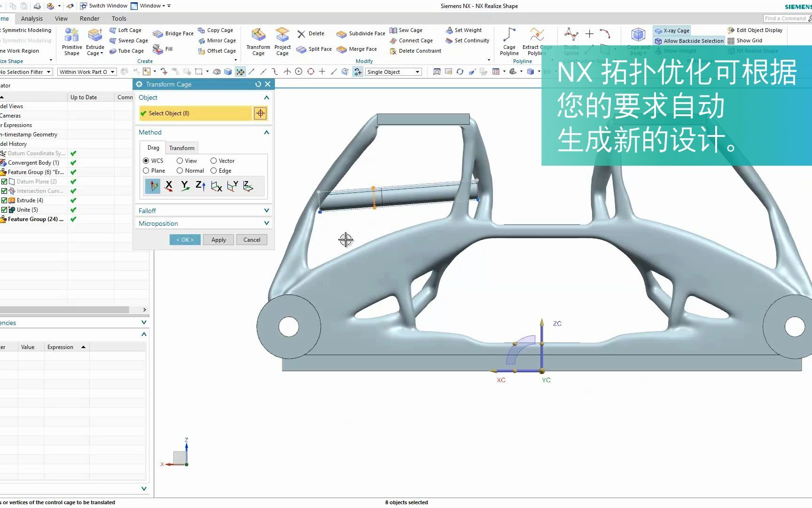Click the object point selection icon
This screenshot has width=812, height=508.
tap(260, 113)
